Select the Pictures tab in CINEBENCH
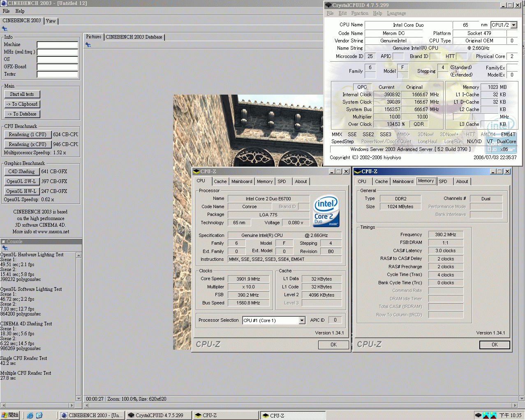Image resolution: width=525 pixels, height=420 pixels. 94,37
